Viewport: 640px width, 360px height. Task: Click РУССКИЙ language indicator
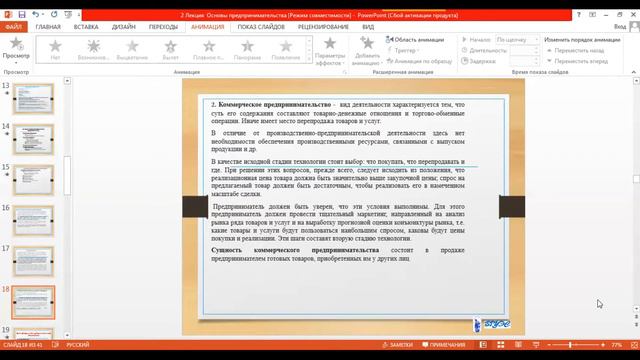(78, 345)
